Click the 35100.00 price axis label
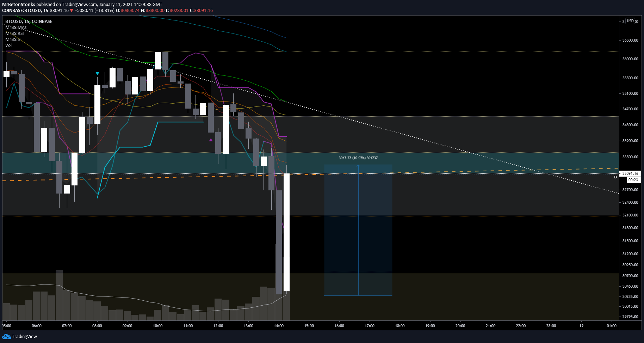This screenshot has width=644, height=343. [x=630, y=93]
